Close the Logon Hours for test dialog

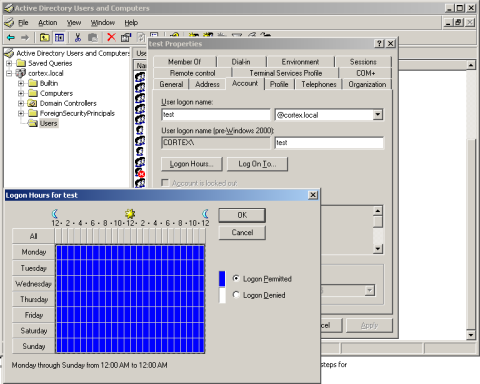[313, 195]
